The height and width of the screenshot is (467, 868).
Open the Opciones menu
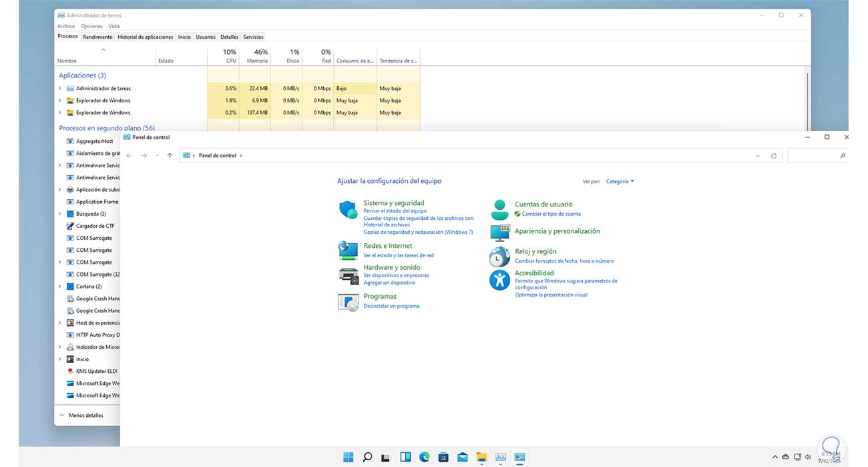pos(91,26)
